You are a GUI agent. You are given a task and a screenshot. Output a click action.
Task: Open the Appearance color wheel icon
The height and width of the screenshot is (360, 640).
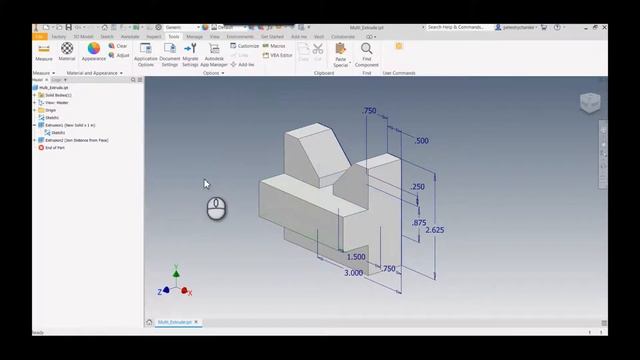[93, 48]
